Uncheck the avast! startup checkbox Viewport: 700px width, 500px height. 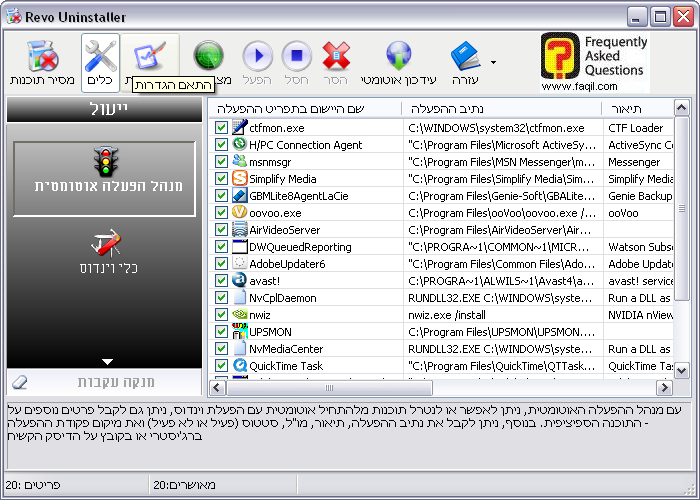[x=221, y=280]
